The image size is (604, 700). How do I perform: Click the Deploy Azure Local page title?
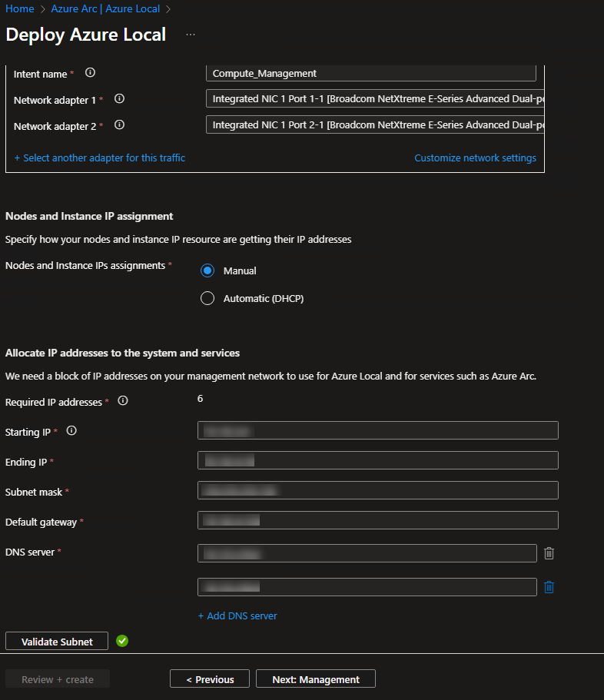pos(86,35)
